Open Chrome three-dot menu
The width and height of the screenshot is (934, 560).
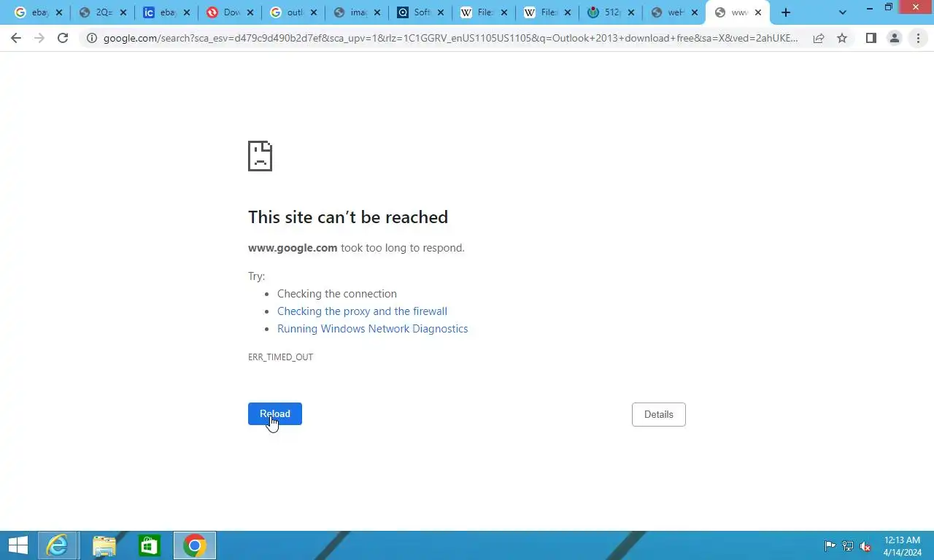pyautogui.click(x=918, y=38)
